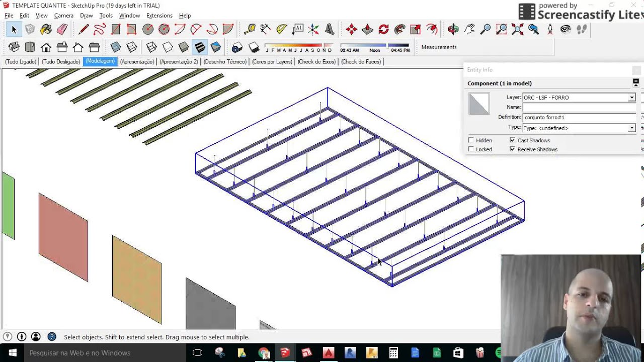Viewport: 644px width, 362px height.
Task: Choose the Protractor tool
Action: point(282,30)
